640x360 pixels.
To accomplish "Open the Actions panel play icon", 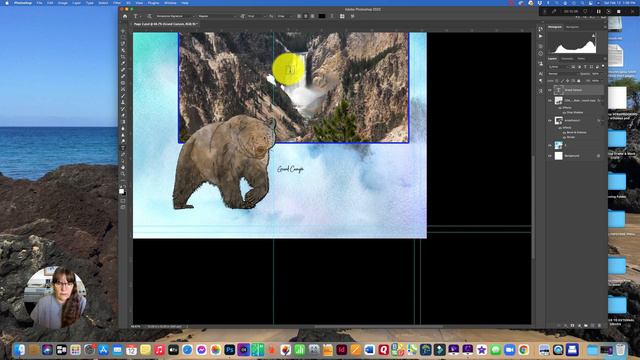I will coord(540,36).
